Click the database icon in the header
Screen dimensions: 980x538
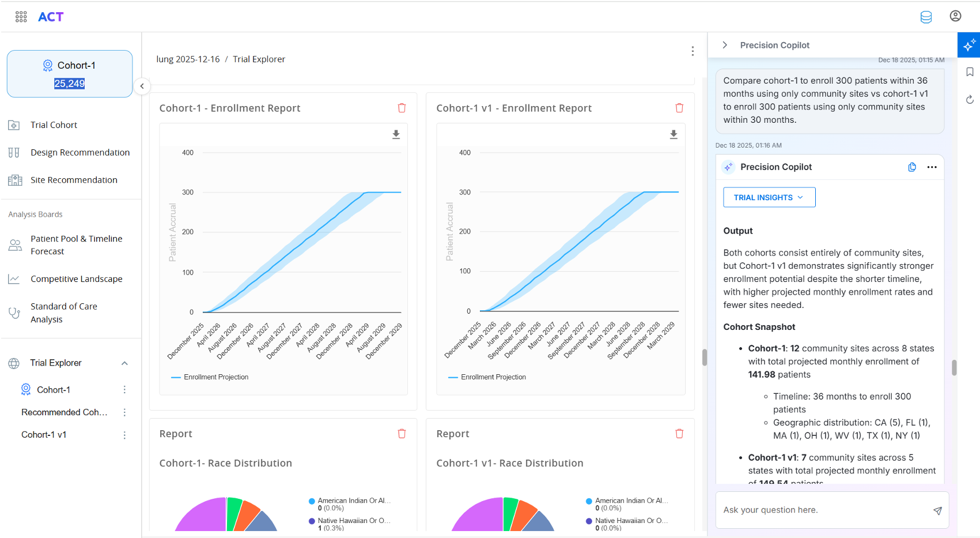(926, 17)
